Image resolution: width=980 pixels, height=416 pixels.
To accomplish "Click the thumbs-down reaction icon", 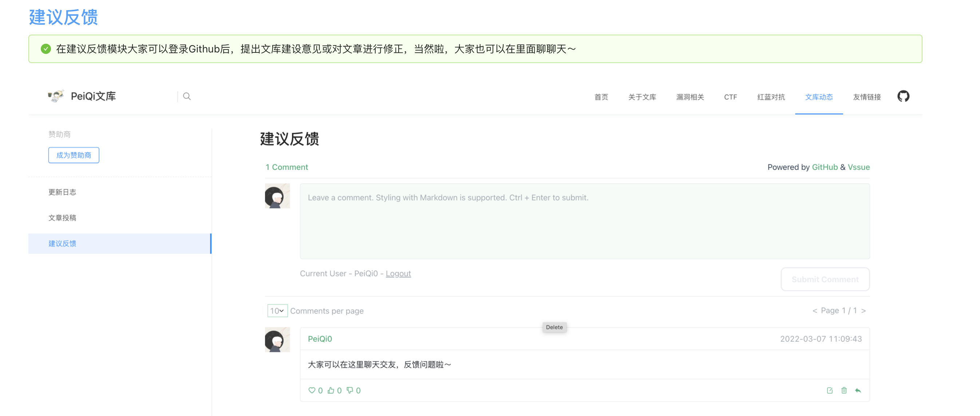I will pyautogui.click(x=349, y=390).
